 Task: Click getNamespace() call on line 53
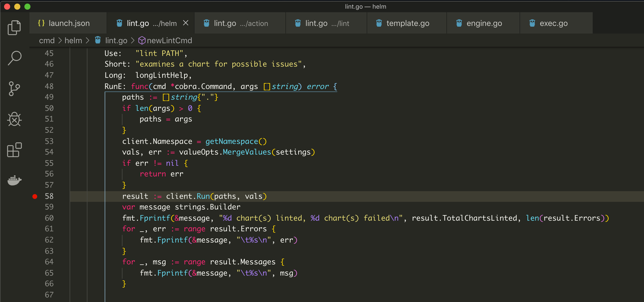[236, 141]
